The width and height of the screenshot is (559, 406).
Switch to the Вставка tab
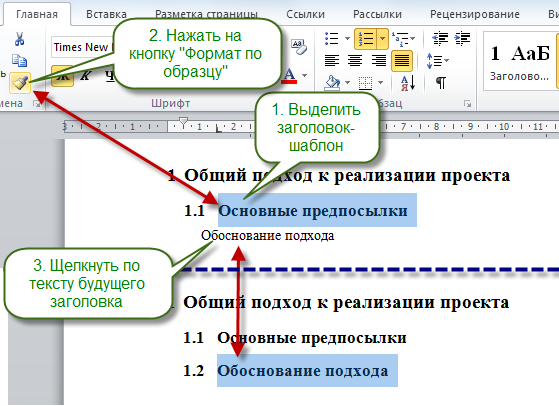tap(106, 14)
